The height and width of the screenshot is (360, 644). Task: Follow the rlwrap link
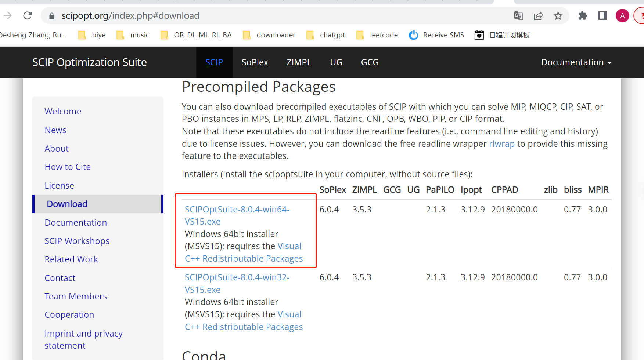pos(502,144)
